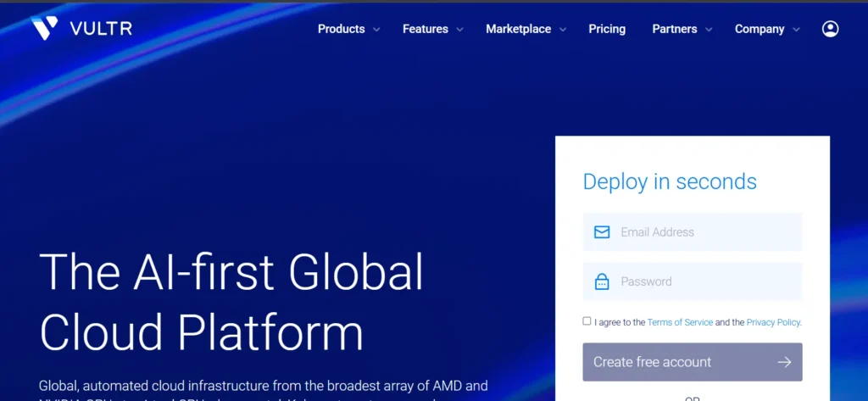Expand the Products dropdown chevron
This screenshot has width=868, height=401.
click(x=376, y=30)
